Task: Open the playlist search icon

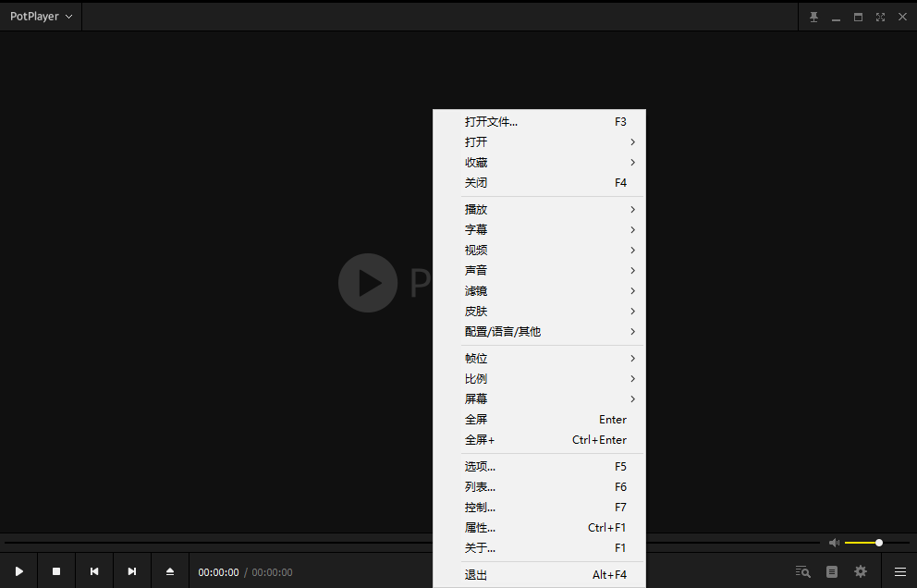Action: (802, 571)
